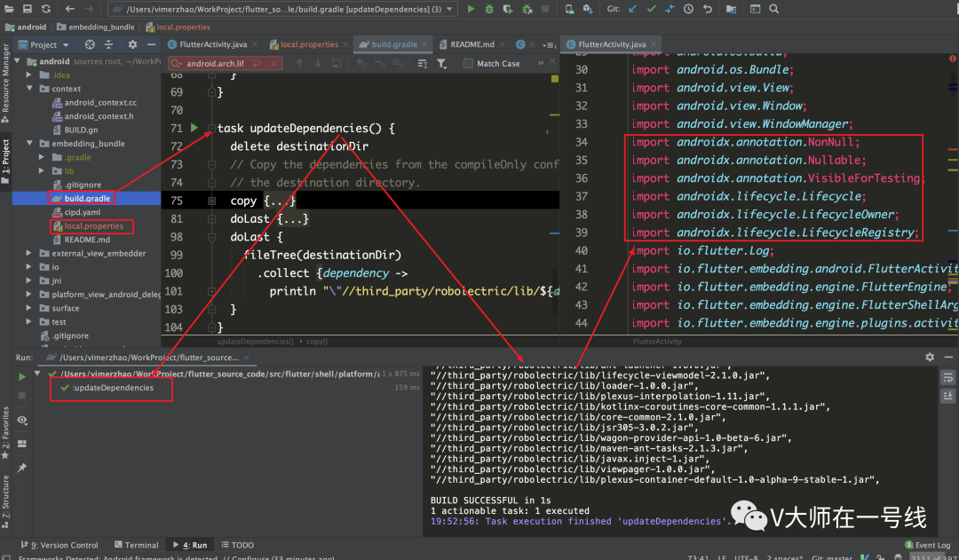959x560 pixels.
Task: Expand the jni folder
Action: click(28, 280)
